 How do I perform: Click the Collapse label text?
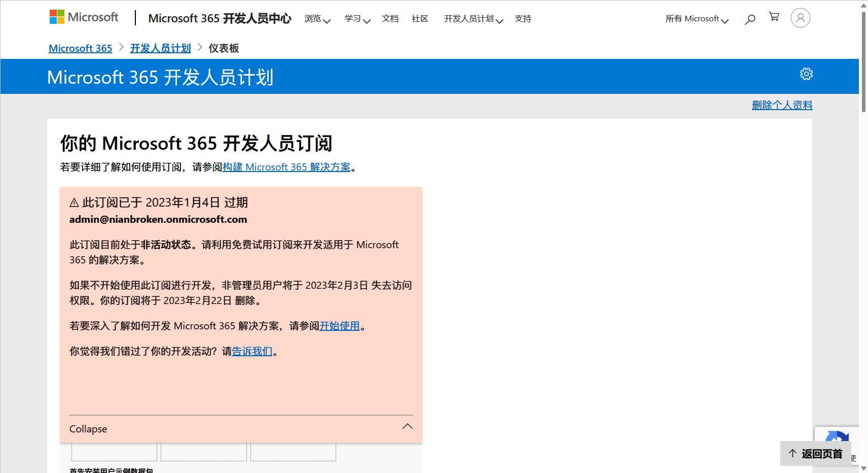(88, 429)
